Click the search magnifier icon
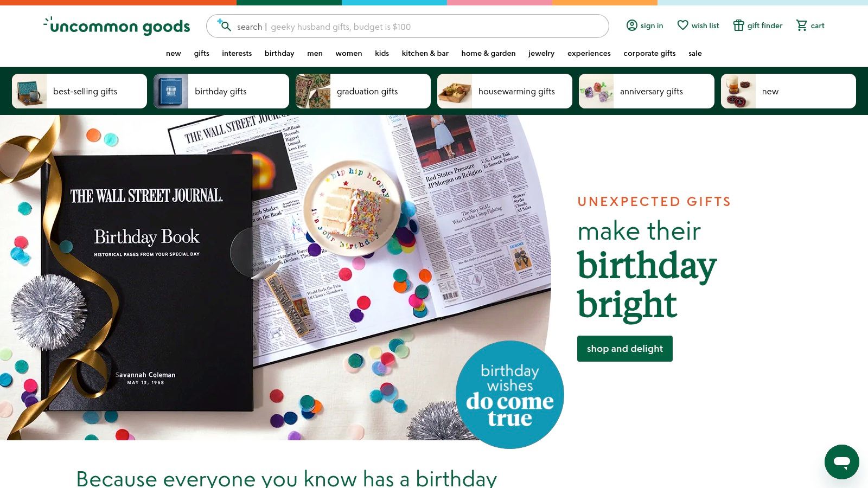Screen dimensions: 868x488 tap(224, 25)
